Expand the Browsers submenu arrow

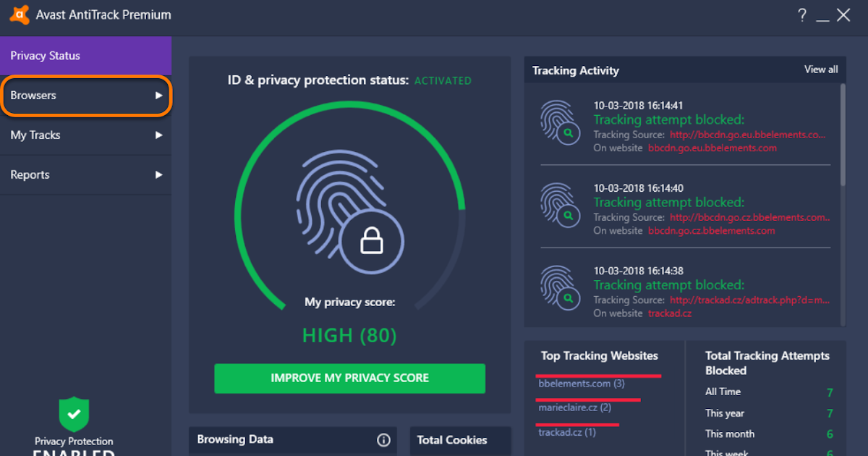pyautogui.click(x=158, y=96)
